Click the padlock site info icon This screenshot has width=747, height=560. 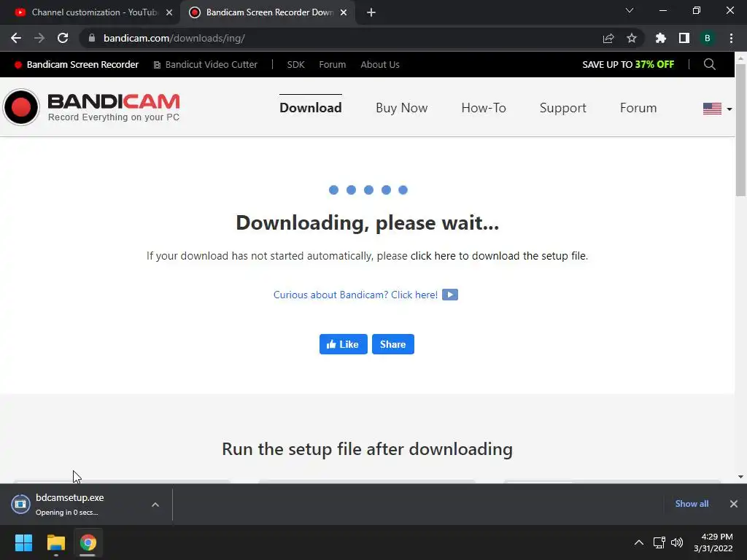[92, 38]
